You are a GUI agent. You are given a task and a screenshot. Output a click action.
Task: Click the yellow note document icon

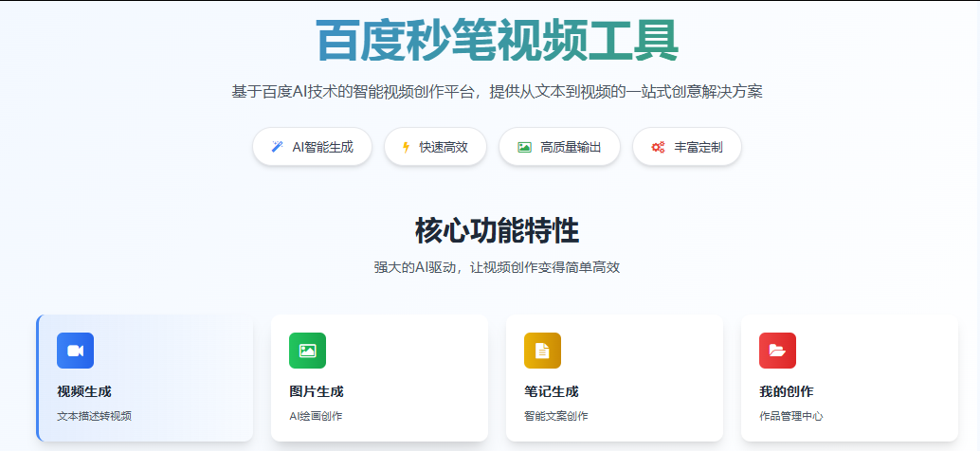pos(542,351)
